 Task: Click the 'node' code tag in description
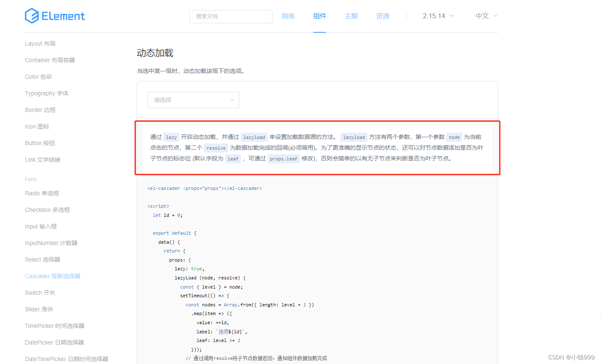tap(454, 137)
